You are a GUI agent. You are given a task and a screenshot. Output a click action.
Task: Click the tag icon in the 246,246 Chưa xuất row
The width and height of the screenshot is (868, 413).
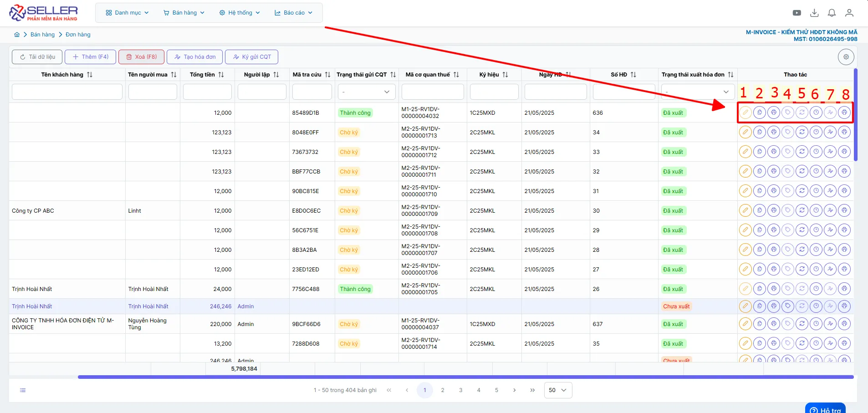(787, 306)
